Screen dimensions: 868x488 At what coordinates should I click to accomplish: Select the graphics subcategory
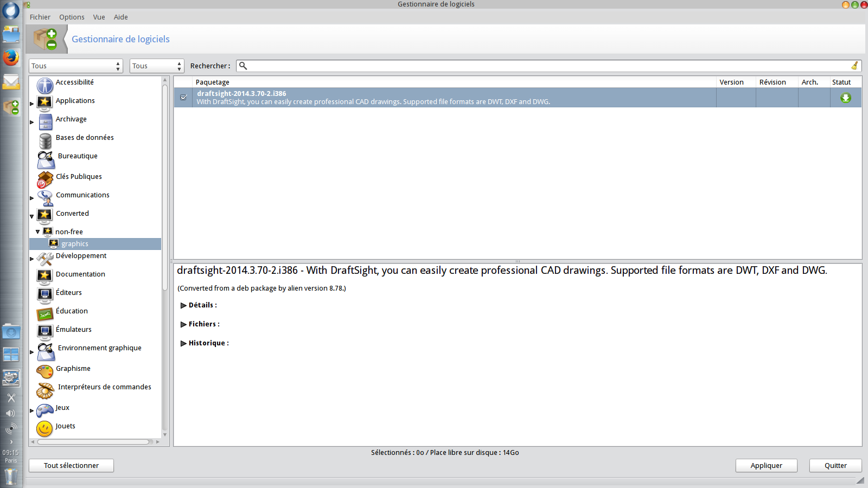75,244
